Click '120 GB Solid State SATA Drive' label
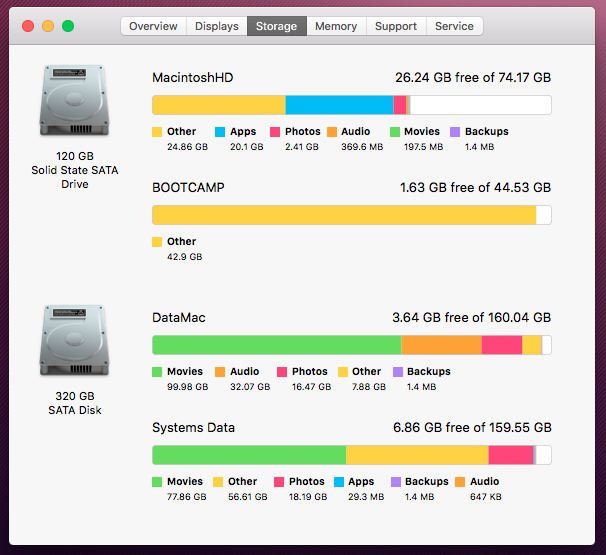The height and width of the screenshot is (555, 606). (75, 170)
